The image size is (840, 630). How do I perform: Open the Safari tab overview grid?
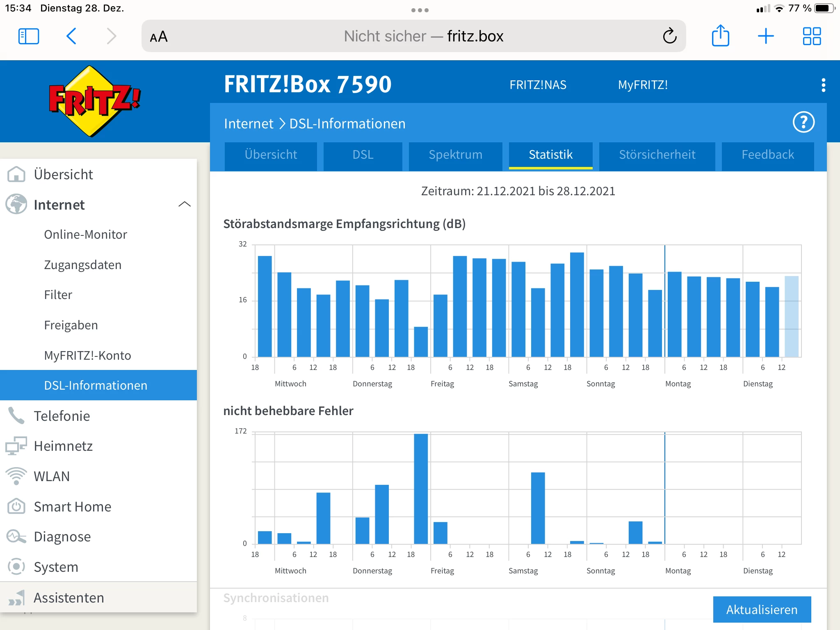tap(811, 36)
